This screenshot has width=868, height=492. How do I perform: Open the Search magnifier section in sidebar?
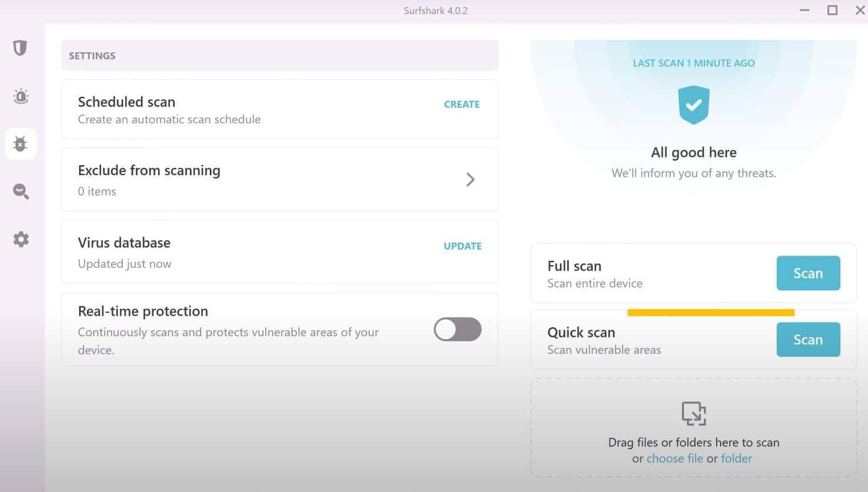(21, 191)
